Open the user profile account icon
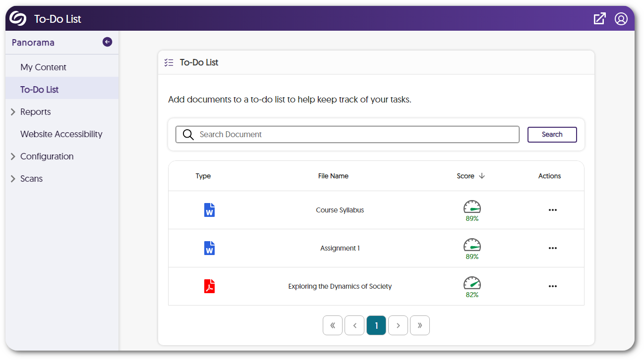Image resolution: width=644 pixels, height=360 pixels. tap(621, 19)
